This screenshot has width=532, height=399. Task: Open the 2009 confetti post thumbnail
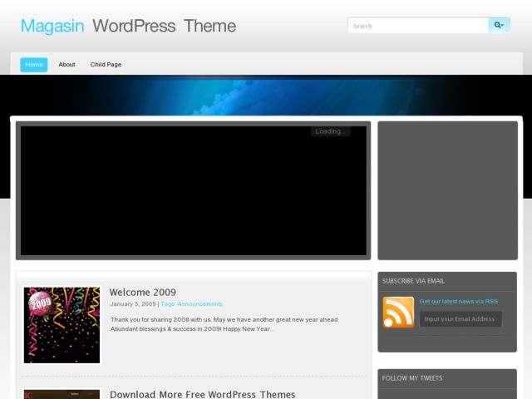(x=62, y=325)
